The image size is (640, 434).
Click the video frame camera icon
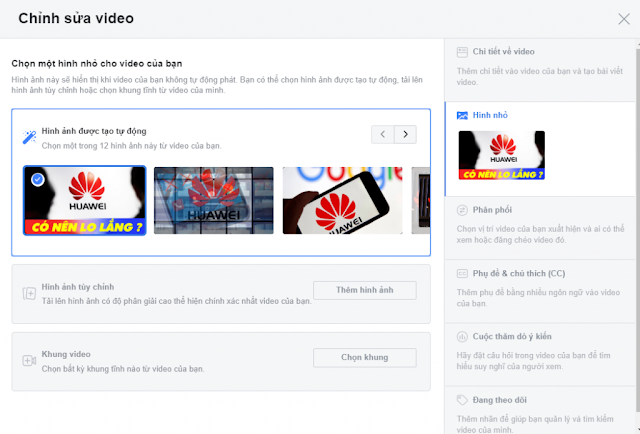coord(29,361)
